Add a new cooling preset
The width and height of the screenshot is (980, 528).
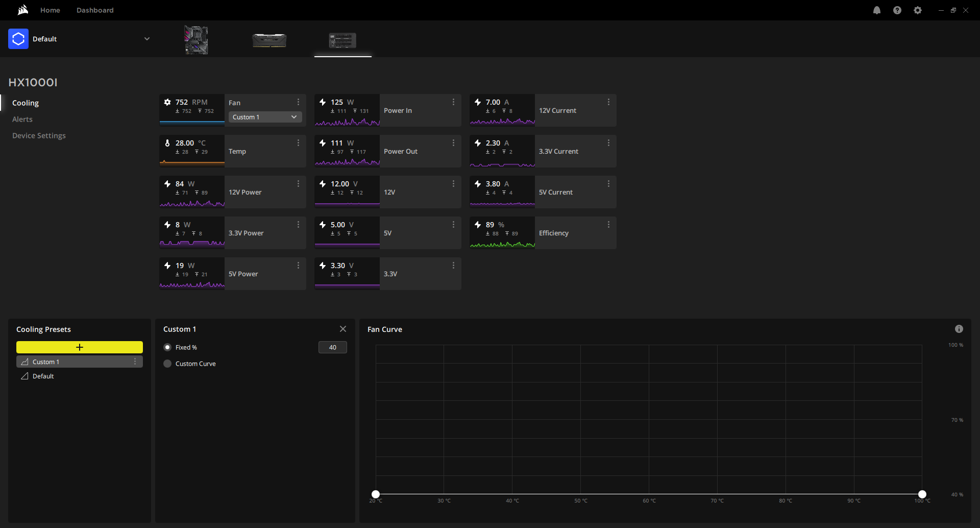(x=80, y=347)
